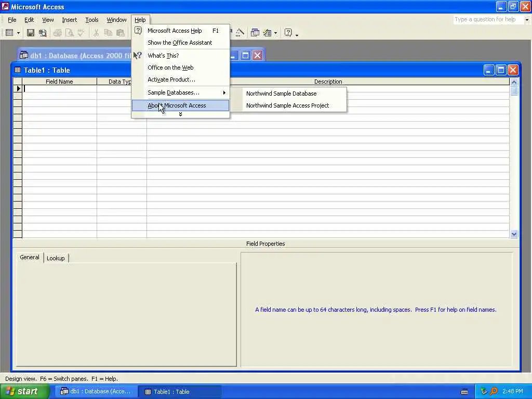The width and height of the screenshot is (532, 399).
Task: Select What's This? help entry
Action: pyautogui.click(x=180, y=55)
